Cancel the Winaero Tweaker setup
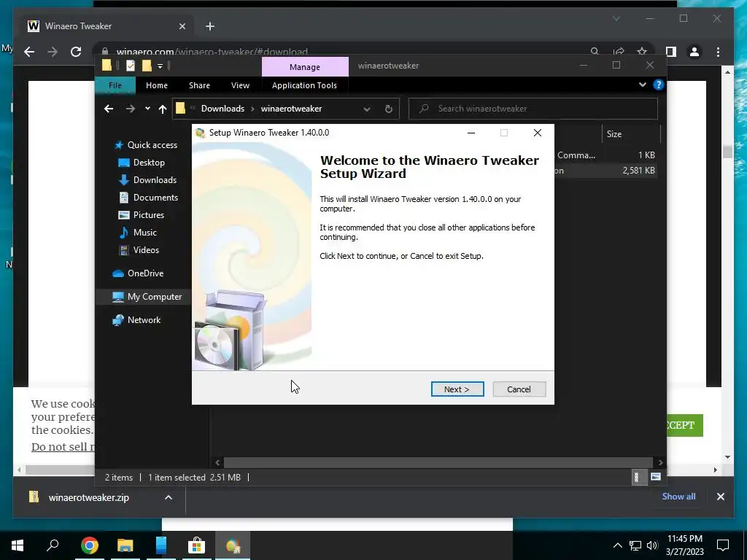The width and height of the screenshot is (747, 560). (519, 389)
